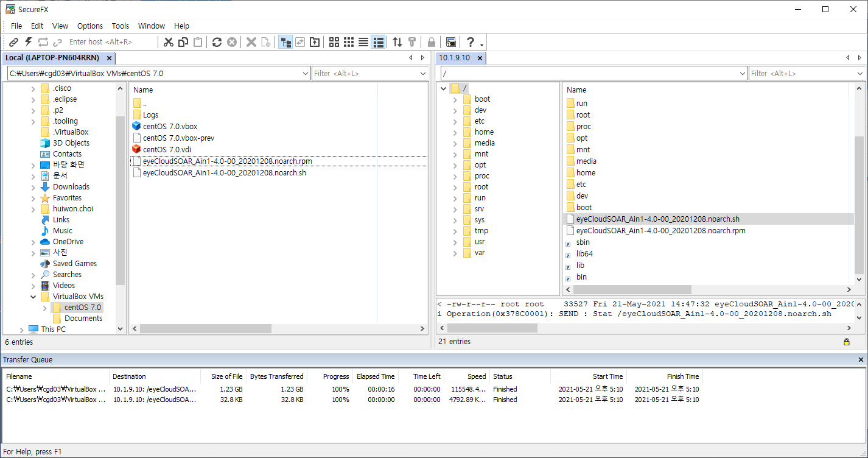868x458 pixels.
Task: Click the parent directory up-arrow icon
Action: pyautogui.click(x=315, y=42)
